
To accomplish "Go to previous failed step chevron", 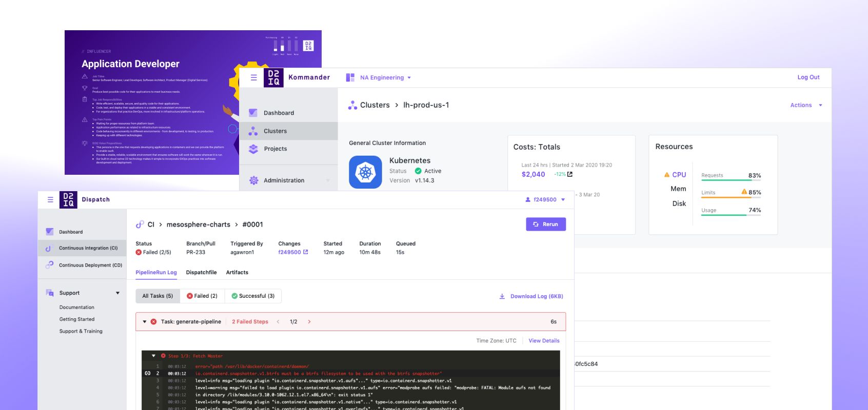I will click(x=278, y=322).
